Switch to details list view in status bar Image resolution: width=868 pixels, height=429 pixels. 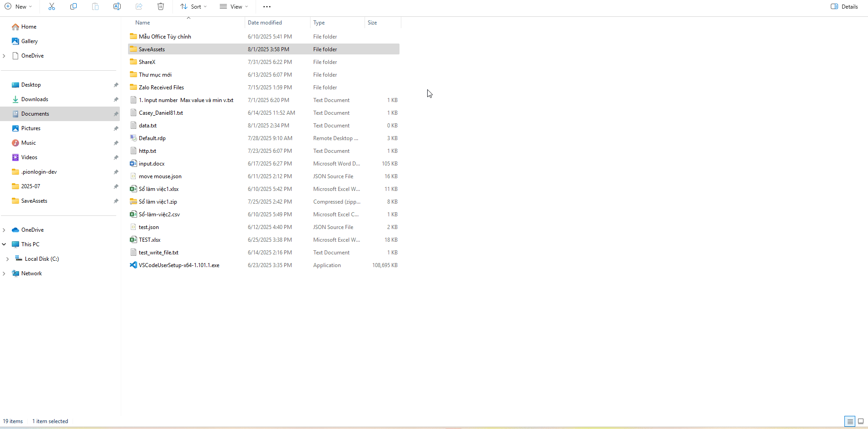[850, 421]
